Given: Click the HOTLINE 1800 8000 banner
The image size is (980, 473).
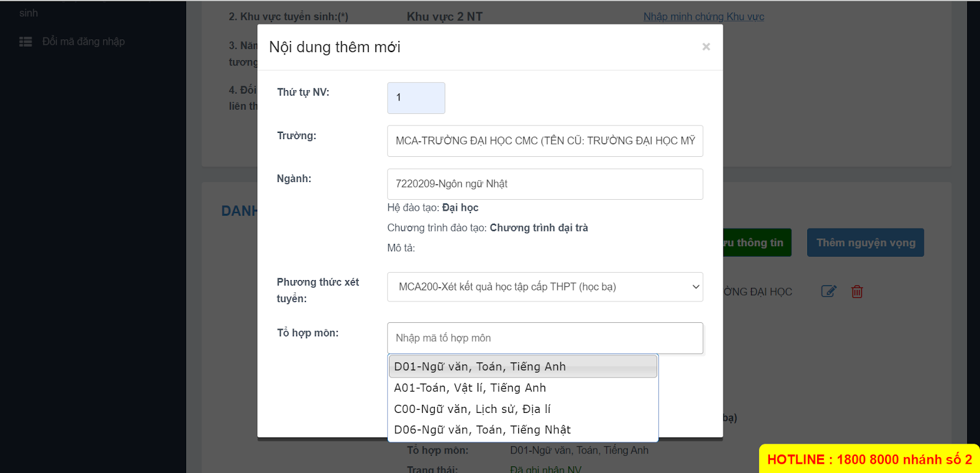Looking at the screenshot, I should point(869,460).
